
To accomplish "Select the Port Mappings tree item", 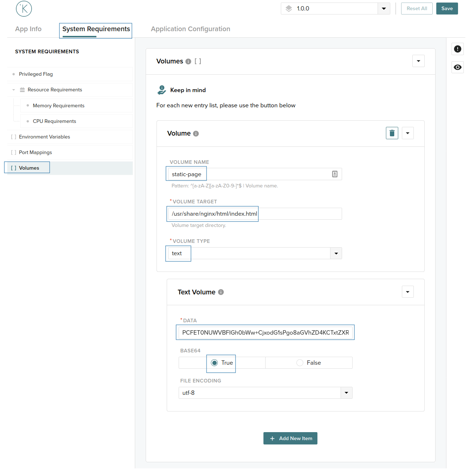I will click(x=35, y=152).
